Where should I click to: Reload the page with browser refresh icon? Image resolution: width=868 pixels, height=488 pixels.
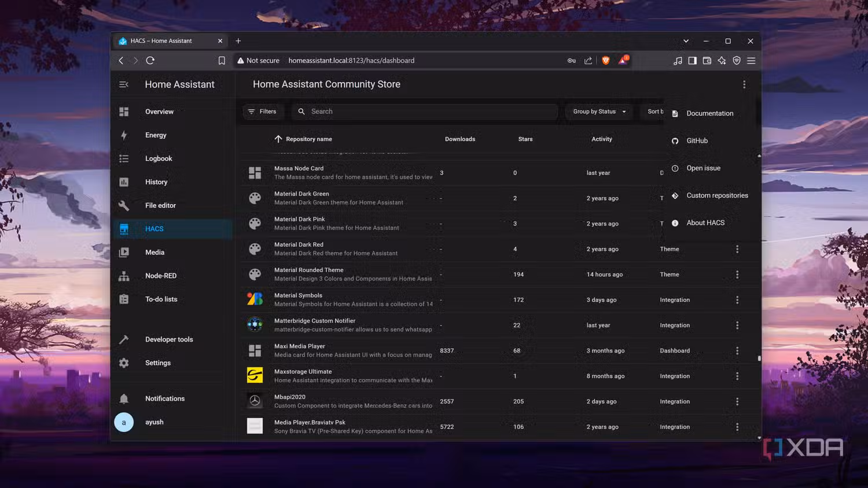pos(150,61)
